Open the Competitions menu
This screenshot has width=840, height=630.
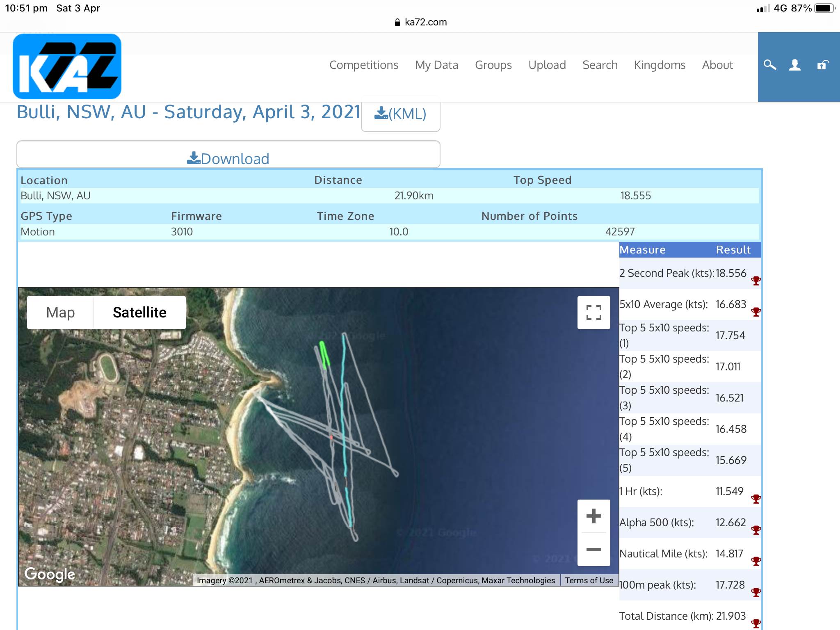click(364, 65)
